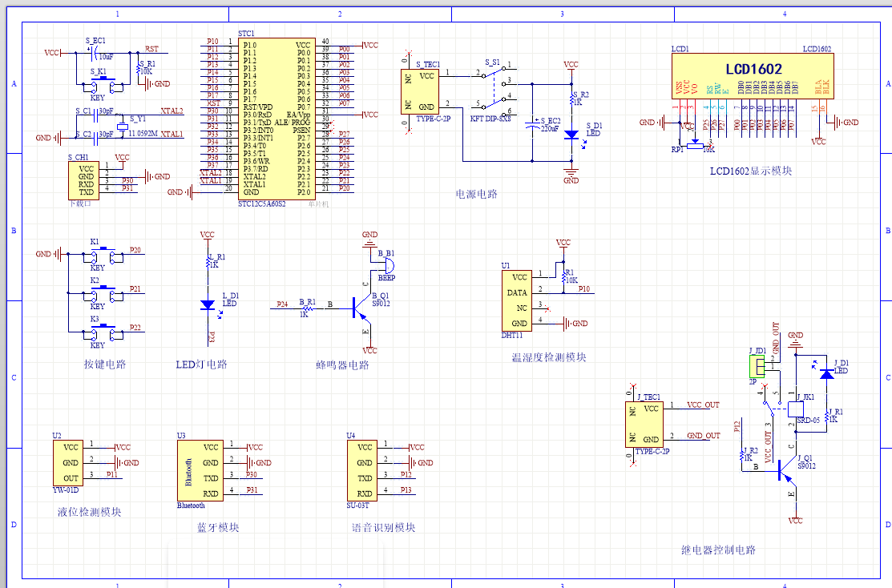Select the DHT11 sensor block U1
This screenshot has height=588, width=892.
click(517, 300)
